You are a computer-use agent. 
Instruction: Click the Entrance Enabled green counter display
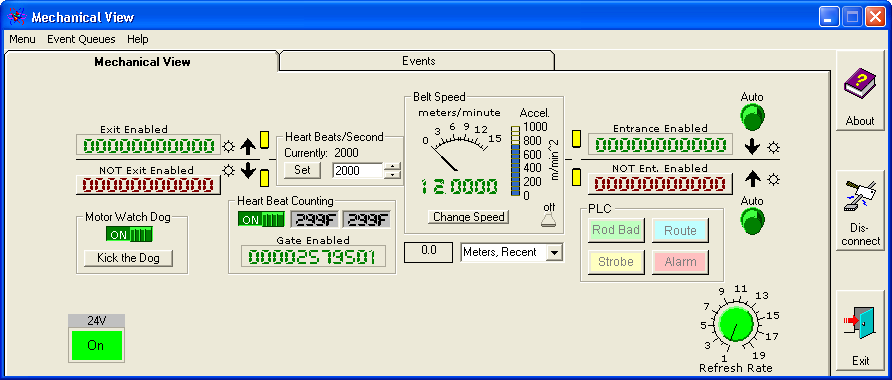(660, 144)
